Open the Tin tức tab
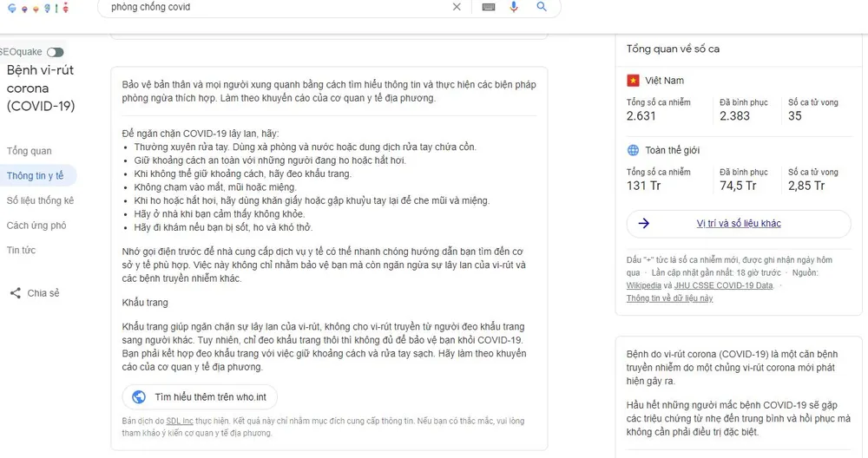 [x=21, y=250]
